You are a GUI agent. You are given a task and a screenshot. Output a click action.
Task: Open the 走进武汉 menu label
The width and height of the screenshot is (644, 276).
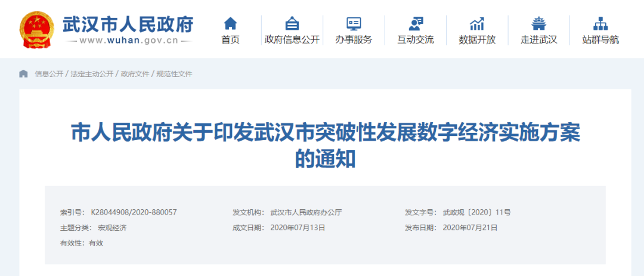coord(538,40)
